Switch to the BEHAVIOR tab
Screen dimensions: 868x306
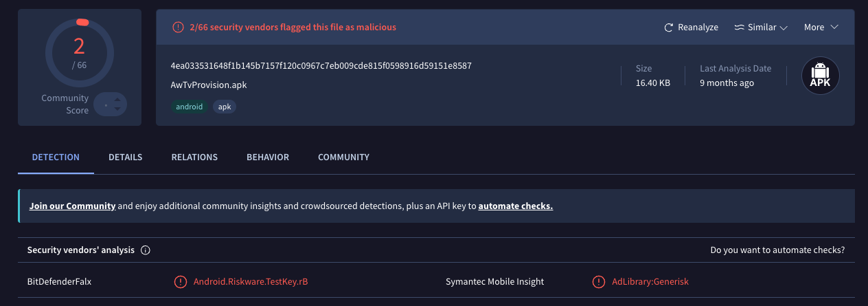coord(268,157)
